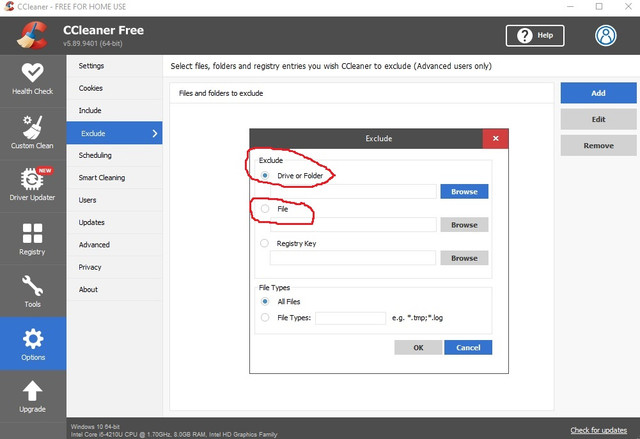Click the File Types extension field

(x=351, y=318)
